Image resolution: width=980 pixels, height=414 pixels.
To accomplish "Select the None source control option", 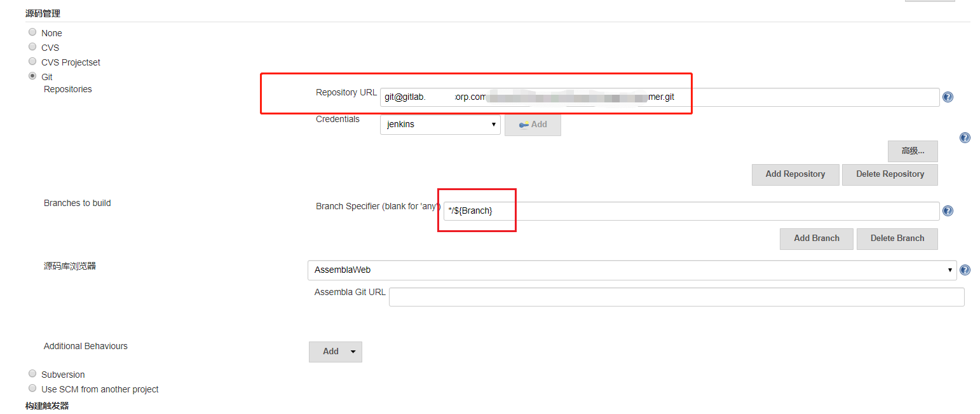I will 32,32.
